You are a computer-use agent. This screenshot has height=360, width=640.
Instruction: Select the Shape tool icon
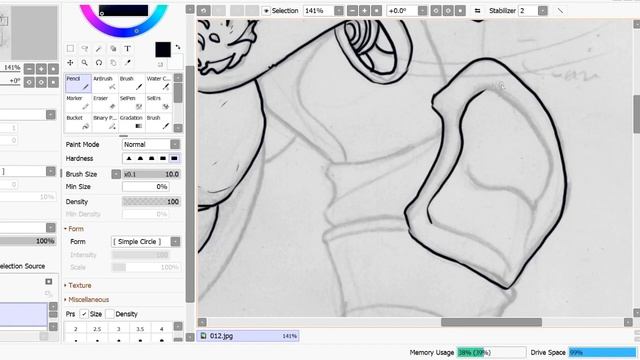pos(113,49)
